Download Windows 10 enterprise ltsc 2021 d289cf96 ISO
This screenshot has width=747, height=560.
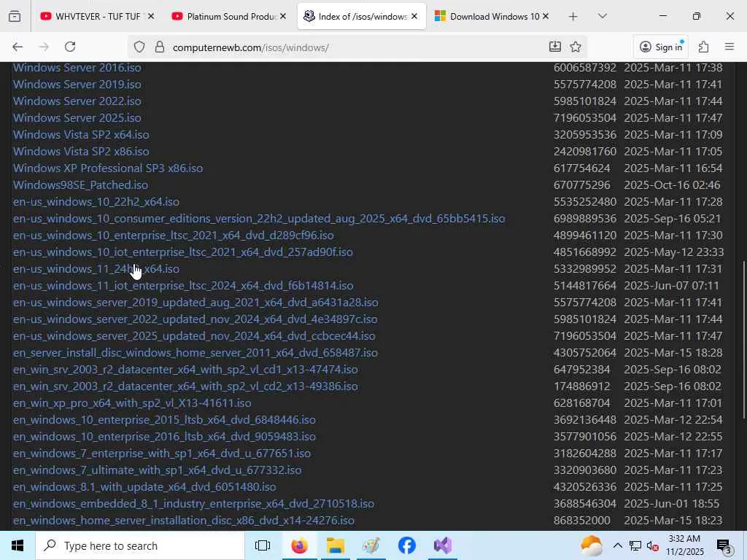174,236
